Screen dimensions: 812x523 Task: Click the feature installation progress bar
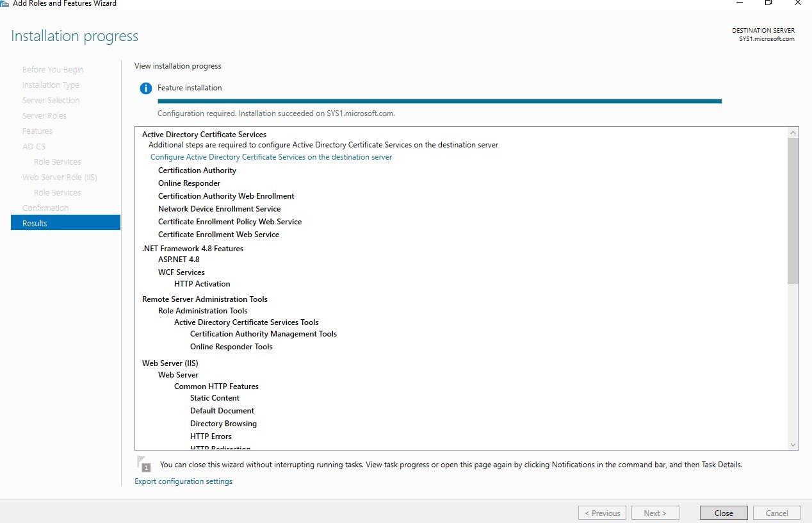click(440, 101)
